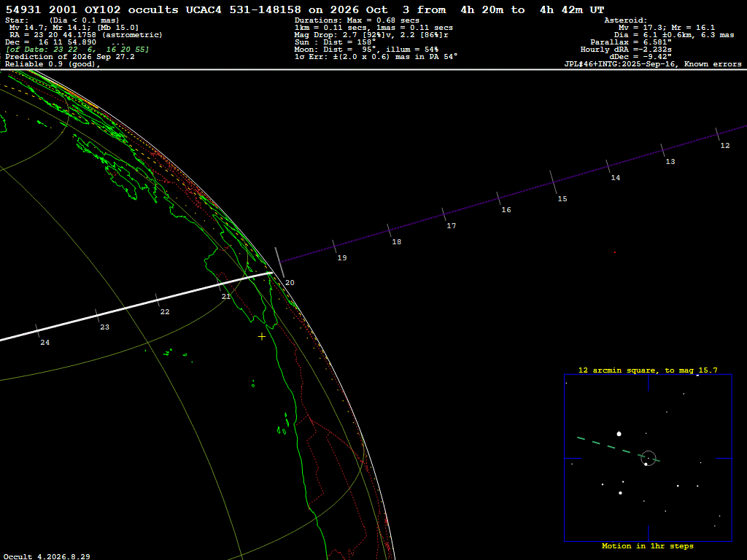Image resolution: width=747 pixels, height=560 pixels.
Task: Click the circled target star in the finder chart
Action: click(x=649, y=458)
